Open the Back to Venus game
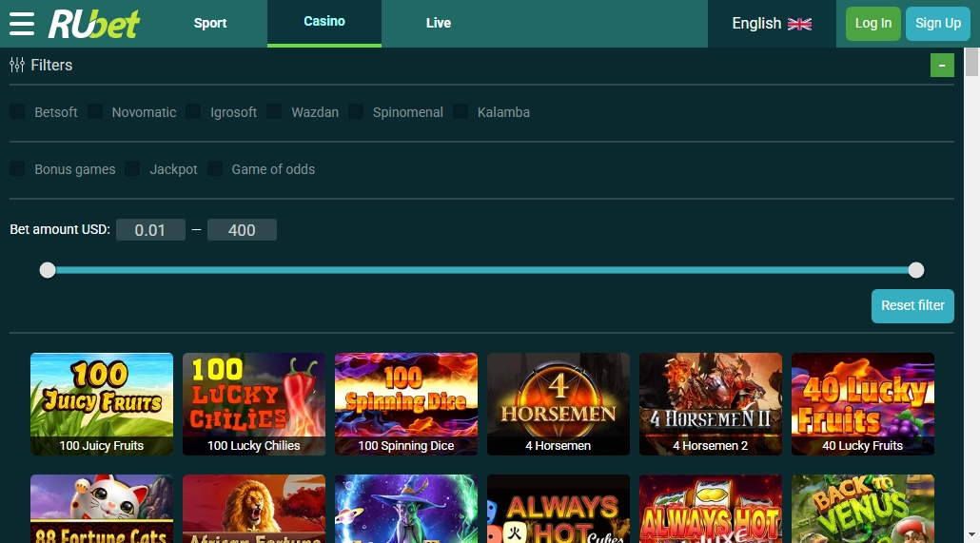Screen dimensions: 980x543 click(863, 509)
